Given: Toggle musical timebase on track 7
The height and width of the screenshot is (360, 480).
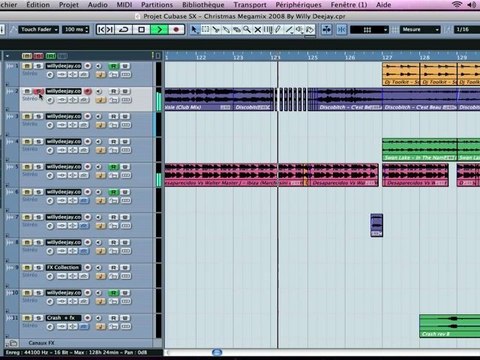Looking at the screenshot, I should tap(101, 226).
